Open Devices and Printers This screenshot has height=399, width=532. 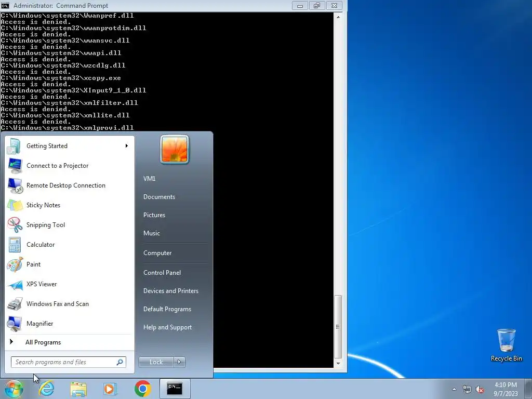[x=170, y=291]
